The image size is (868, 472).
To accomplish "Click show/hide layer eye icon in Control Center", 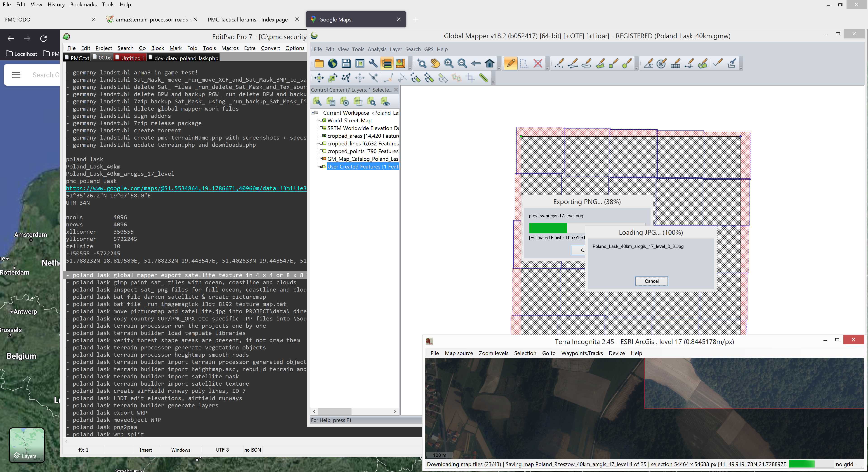I will point(385,102).
